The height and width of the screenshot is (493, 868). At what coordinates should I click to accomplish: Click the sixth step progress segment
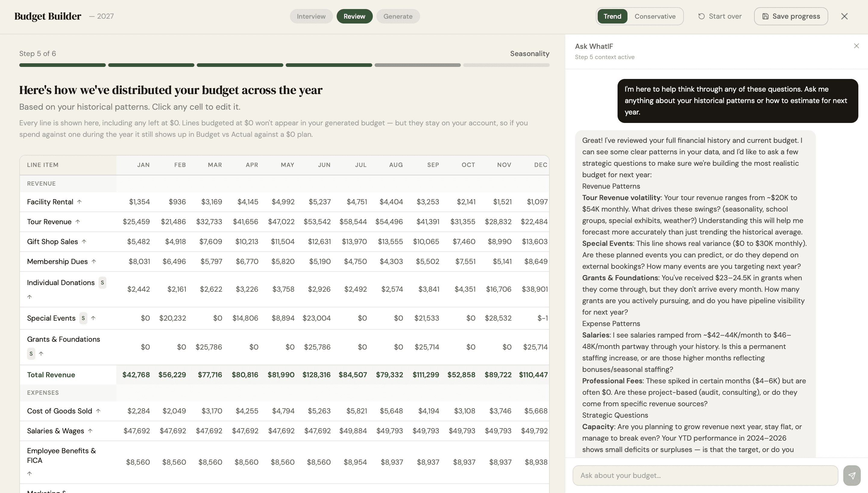point(506,65)
